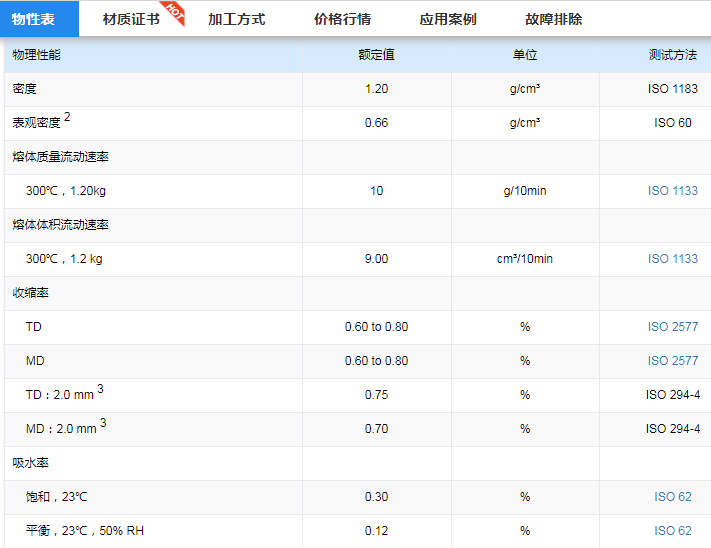Click ISO 2577 link for TD shrinkage
This screenshot has height=548, width=711.
pos(672,327)
